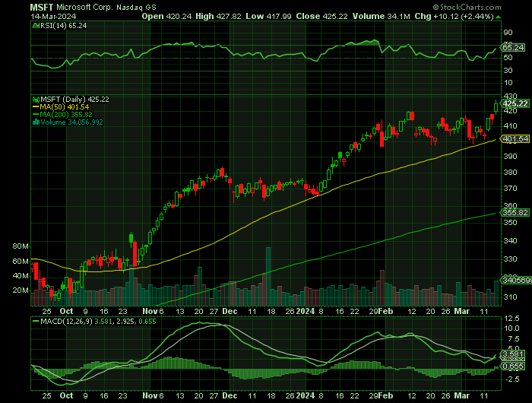Viewport: 532px width, 403px height.
Task: Click the 30 level label on RSI axis
Action: pyautogui.click(x=508, y=70)
